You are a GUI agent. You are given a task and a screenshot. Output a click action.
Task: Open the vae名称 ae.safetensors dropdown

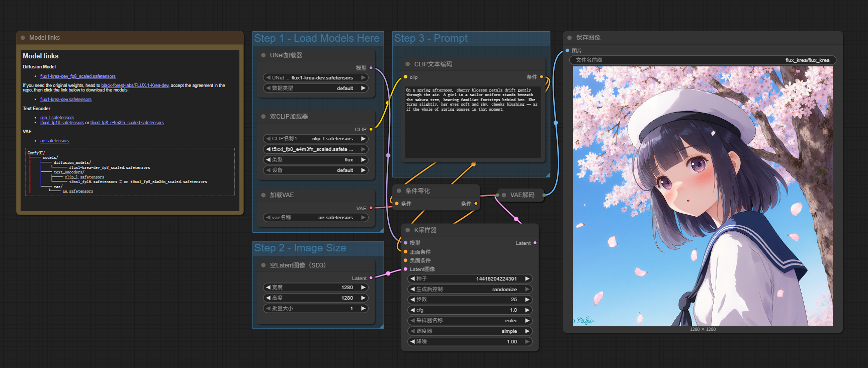tap(316, 218)
